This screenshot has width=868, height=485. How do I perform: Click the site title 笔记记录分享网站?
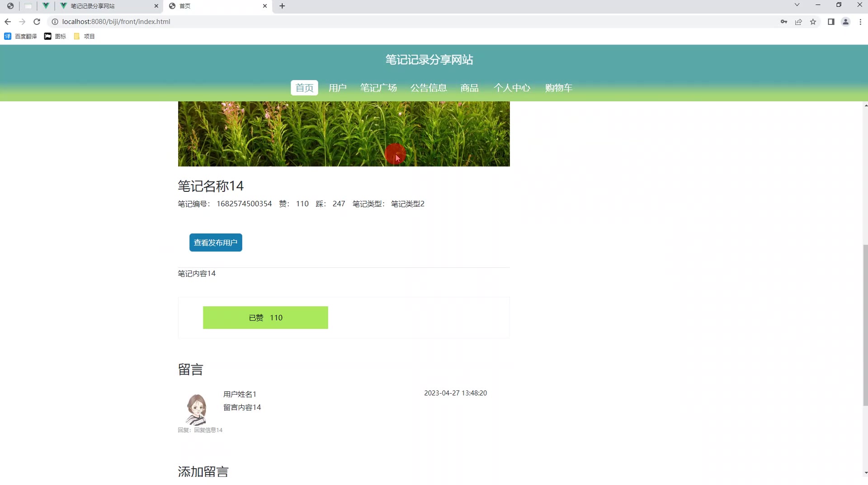coord(429,60)
